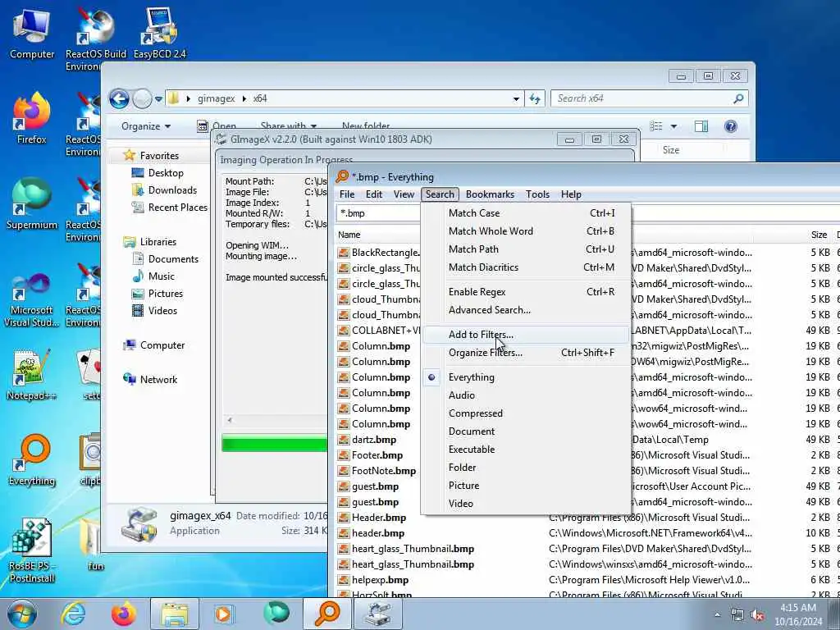The width and height of the screenshot is (840, 630).
Task: Open the Everything desktop shortcut
Action: click(x=32, y=461)
